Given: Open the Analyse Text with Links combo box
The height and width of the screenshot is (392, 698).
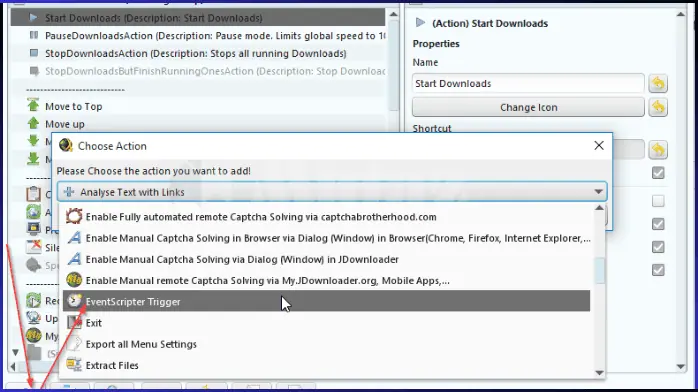Looking at the screenshot, I should 332,192.
